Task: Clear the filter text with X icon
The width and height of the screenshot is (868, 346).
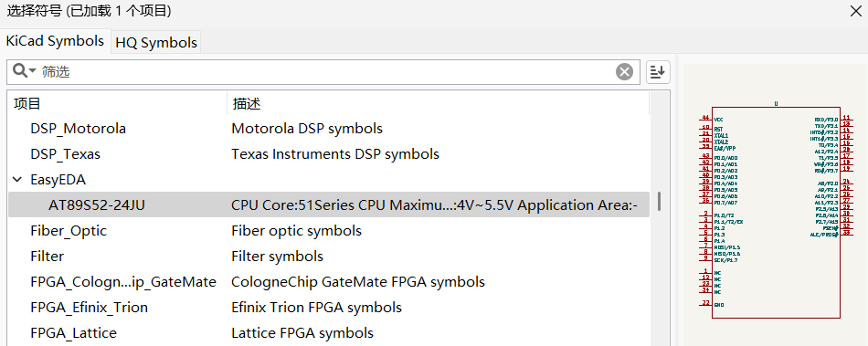Action: coord(624,72)
